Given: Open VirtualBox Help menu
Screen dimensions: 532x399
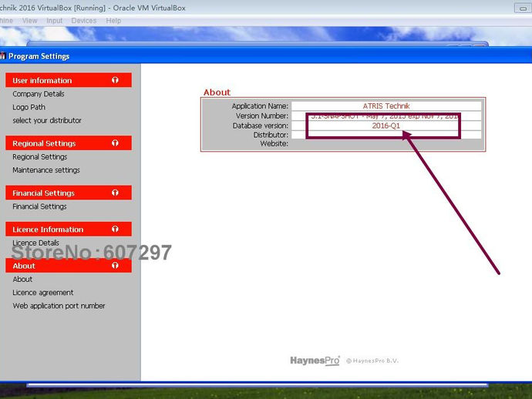Looking at the screenshot, I should coord(113,21).
